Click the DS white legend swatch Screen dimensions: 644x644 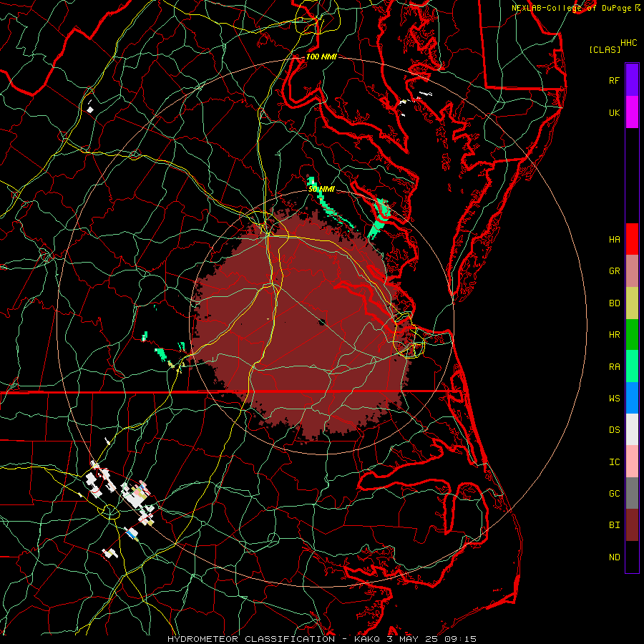pos(632,429)
